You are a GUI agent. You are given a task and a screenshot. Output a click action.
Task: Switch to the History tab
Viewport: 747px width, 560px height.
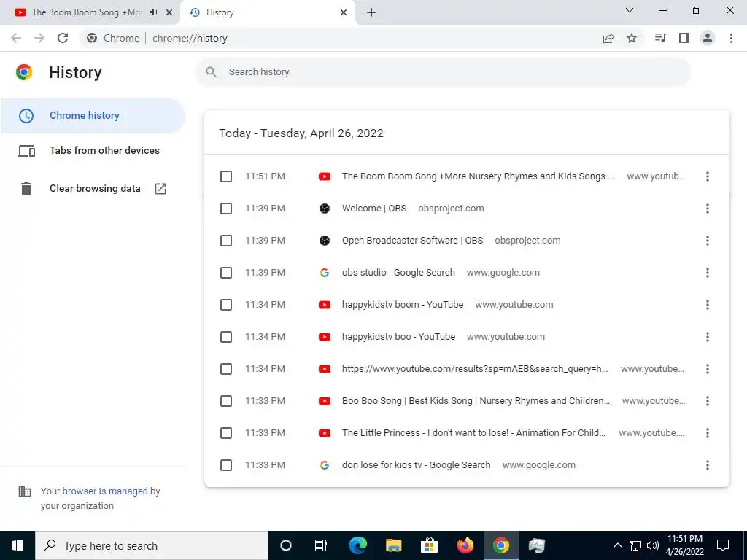[268, 12]
